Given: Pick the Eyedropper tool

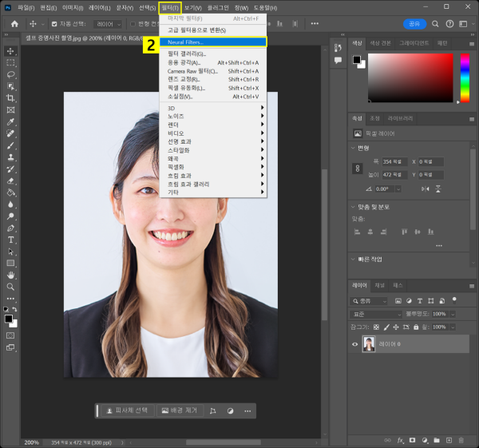Looking at the screenshot, I should (x=10, y=121).
